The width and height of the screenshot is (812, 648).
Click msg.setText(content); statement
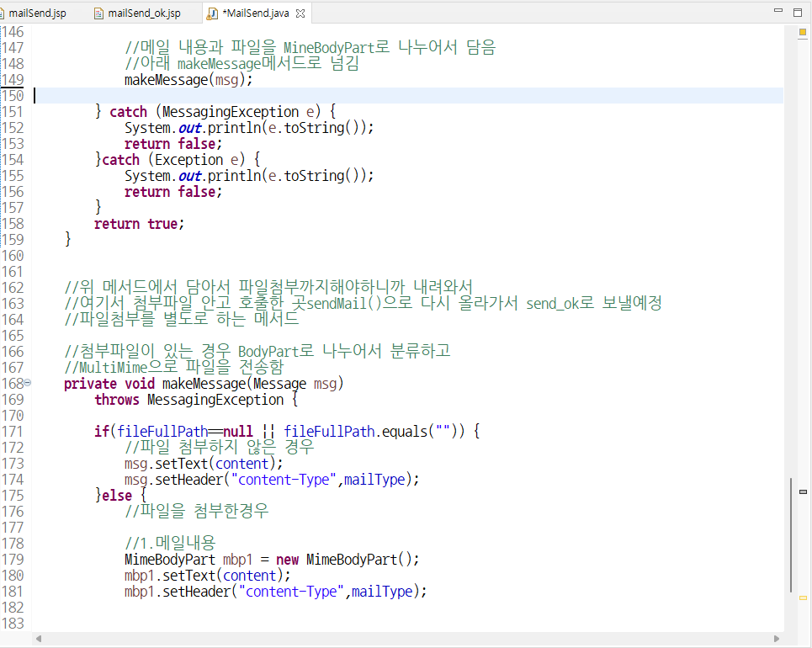click(204, 464)
